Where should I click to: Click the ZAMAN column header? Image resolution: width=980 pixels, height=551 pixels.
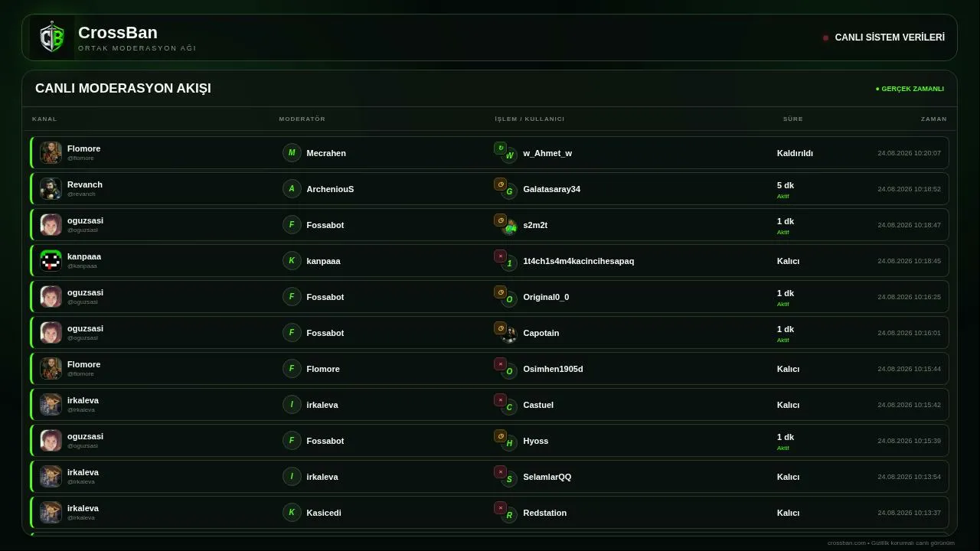933,119
